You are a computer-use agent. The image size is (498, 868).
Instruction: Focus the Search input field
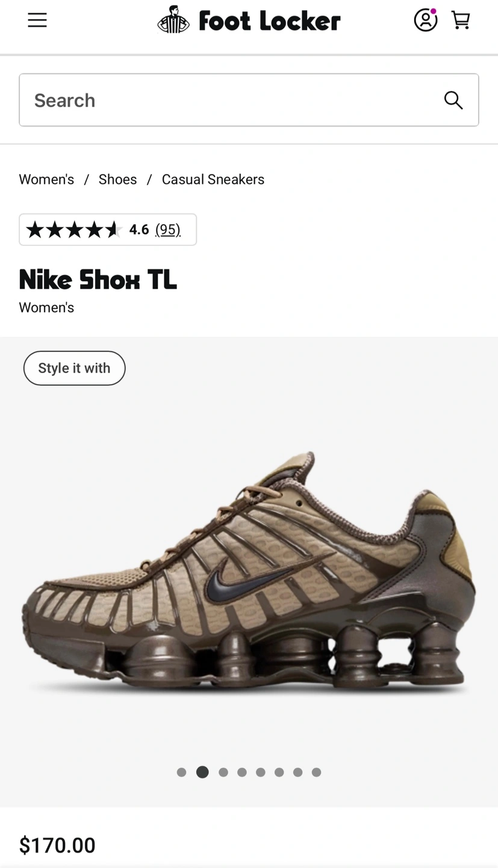[x=249, y=100]
